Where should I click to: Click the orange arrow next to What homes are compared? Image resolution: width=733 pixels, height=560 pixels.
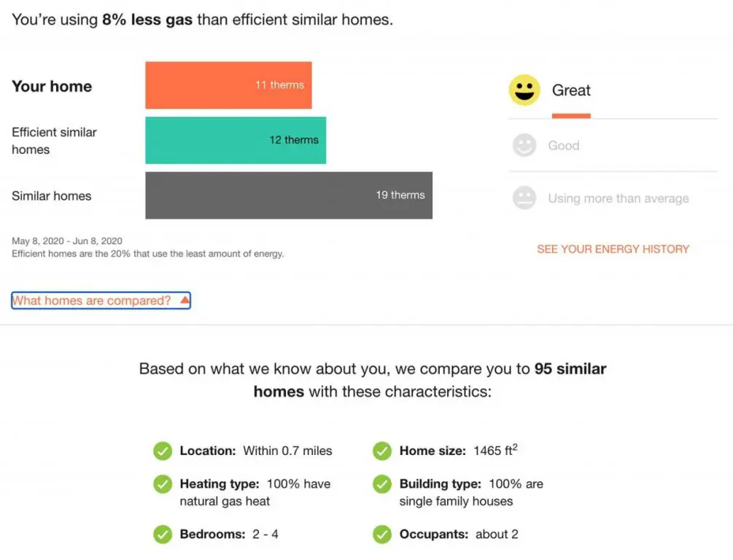coord(185,300)
